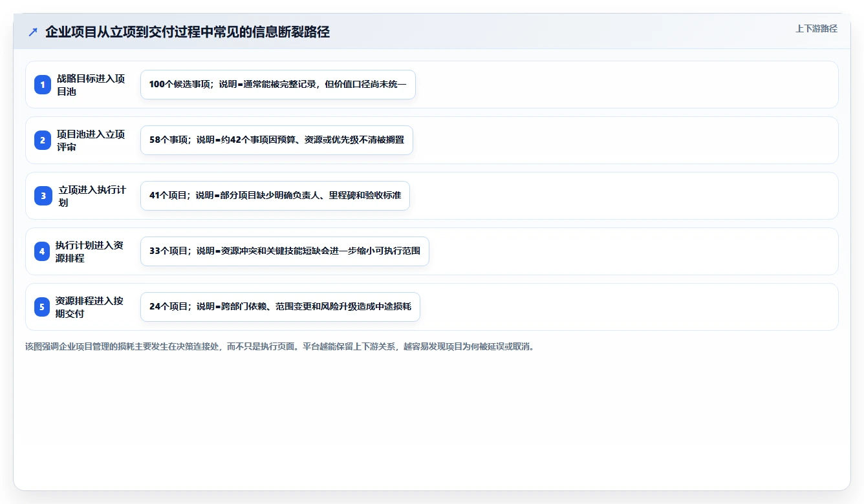Viewport: 864px width, 504px height.
Task: Click the 100个候选事项 detail box
Action: pyautogui.click(x=278, y=85)
